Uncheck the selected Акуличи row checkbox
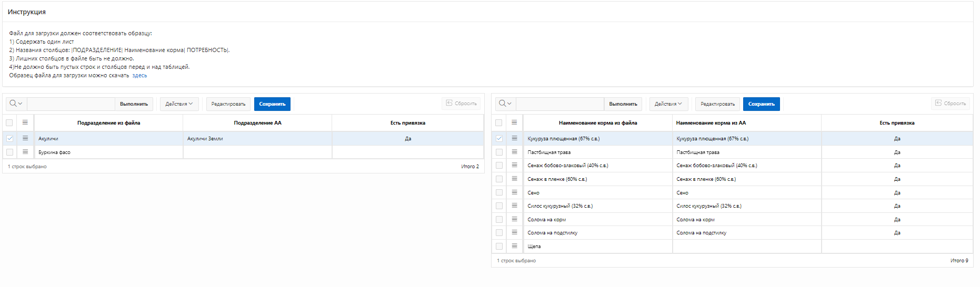 (9, 138)
